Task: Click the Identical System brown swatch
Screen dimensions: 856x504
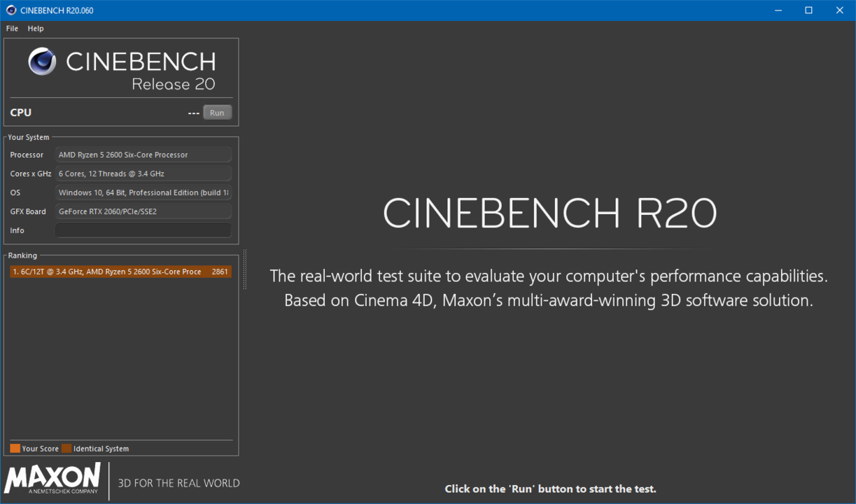Action: (66, 449)
